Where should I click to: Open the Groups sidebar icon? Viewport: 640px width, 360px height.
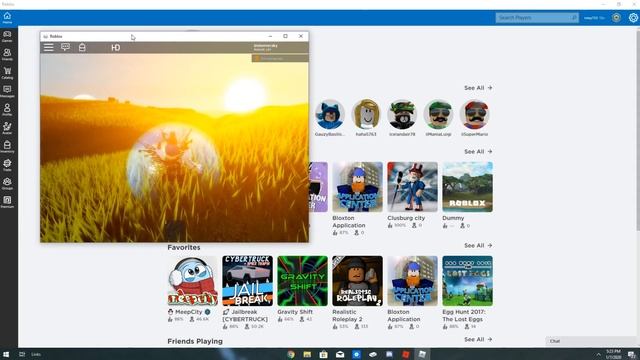pos(7,184)
